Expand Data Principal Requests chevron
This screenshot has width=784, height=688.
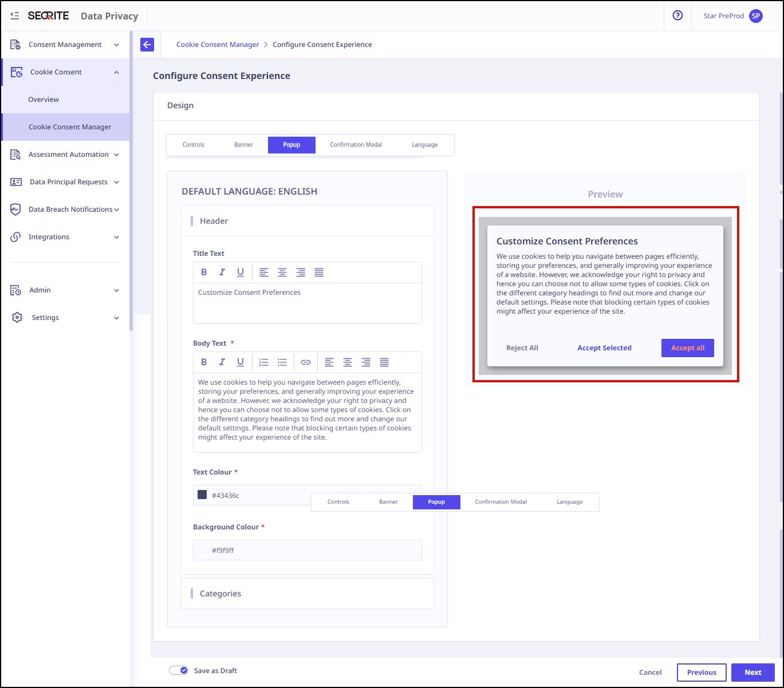(117, 182)
